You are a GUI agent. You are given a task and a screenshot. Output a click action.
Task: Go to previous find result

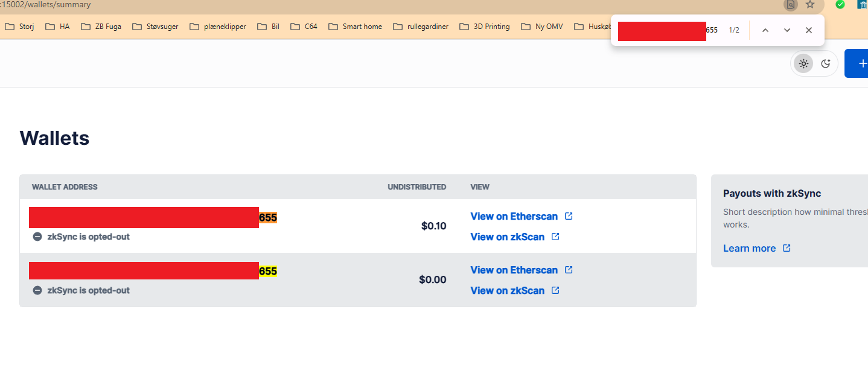pos(765,30)
